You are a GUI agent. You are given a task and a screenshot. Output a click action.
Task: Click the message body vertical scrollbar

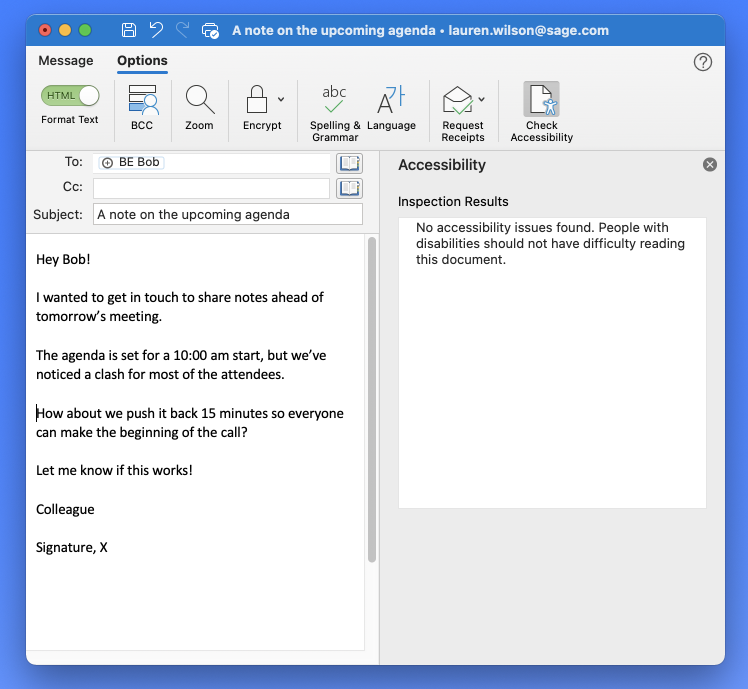coord(372,400)
